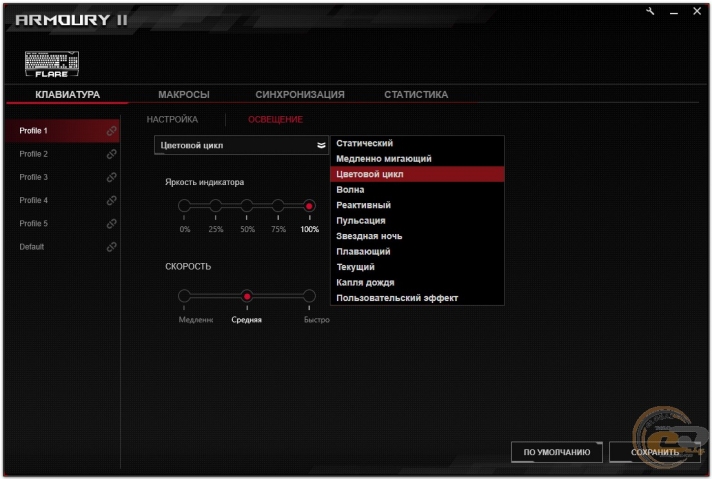Viewport: 712px width, 479px height.
Task: Select the ОСВЕЩЕНИЕ sub-tab
Action: pos(275,119)
